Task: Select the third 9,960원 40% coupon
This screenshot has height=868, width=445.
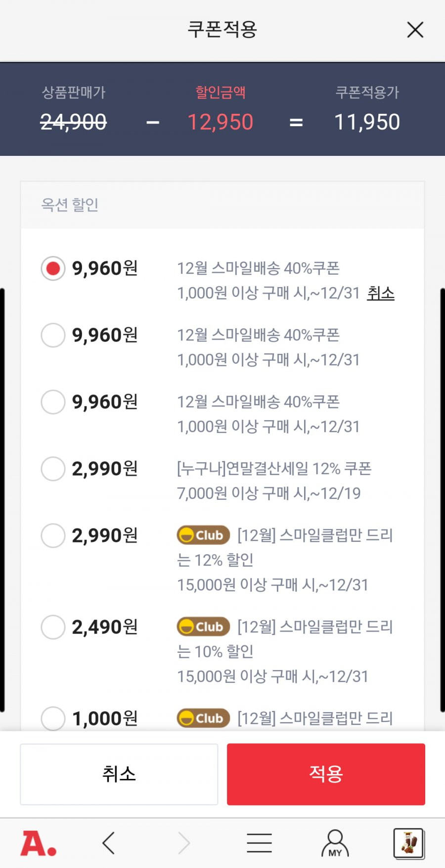Action: pyautogui.click(x=53, y=402)
